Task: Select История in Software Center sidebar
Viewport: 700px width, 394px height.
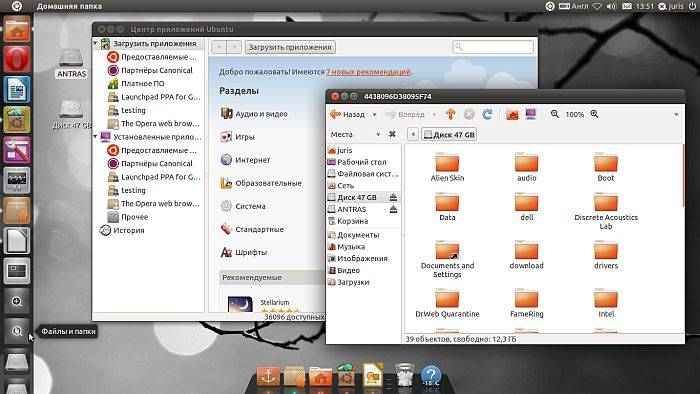Action: (x=122, y=230)
